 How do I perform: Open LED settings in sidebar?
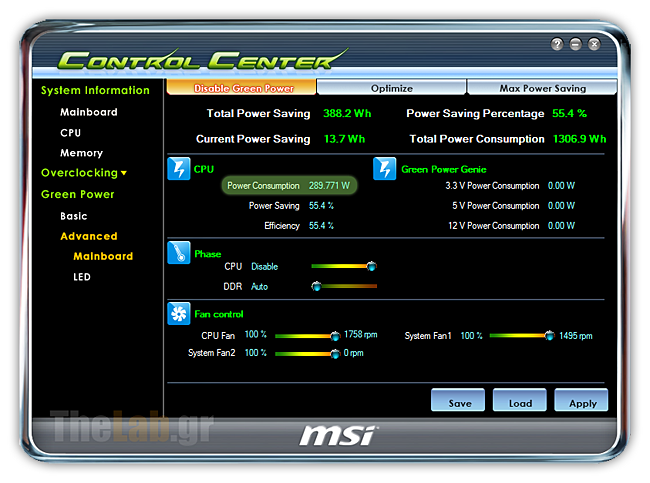click(82, 277)
